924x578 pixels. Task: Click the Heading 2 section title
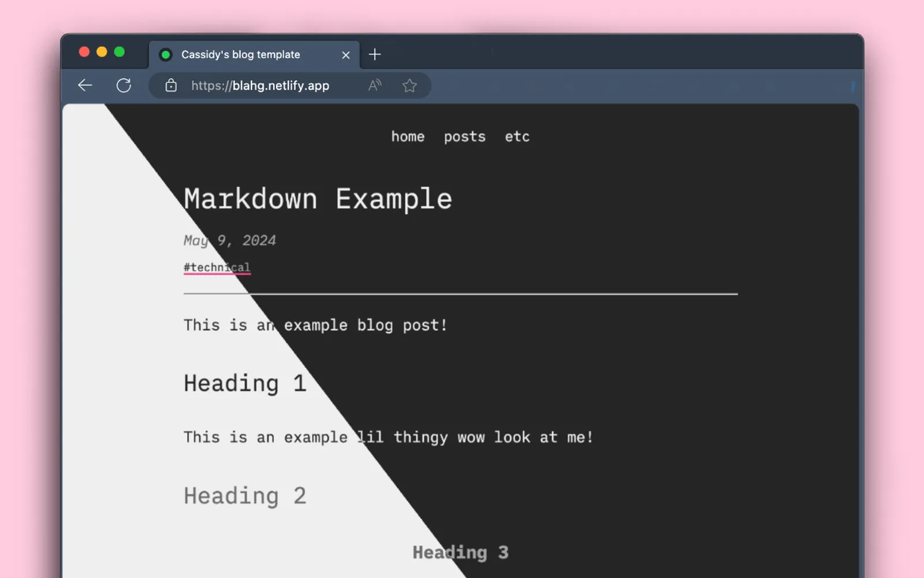click(x=245, y=496)
